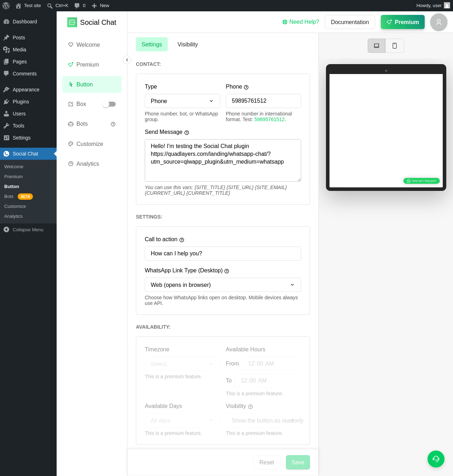The width and height of the screenshot is (453, 476).
Task: Open the Ctrl+K search icon
Action: [50, 6]
